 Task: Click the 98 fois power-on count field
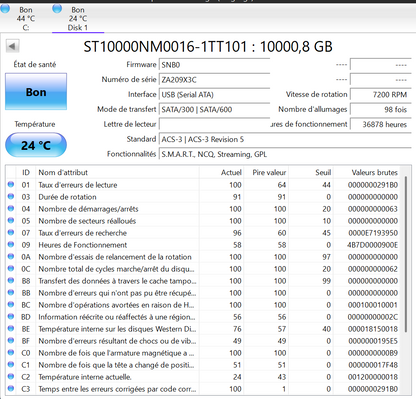pos(381,109)
